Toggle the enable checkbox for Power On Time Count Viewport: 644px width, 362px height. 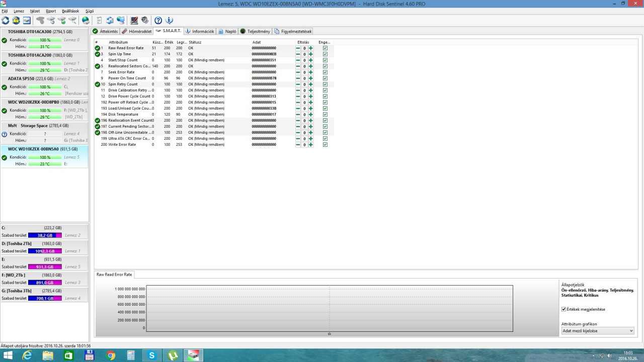(325, 78)
